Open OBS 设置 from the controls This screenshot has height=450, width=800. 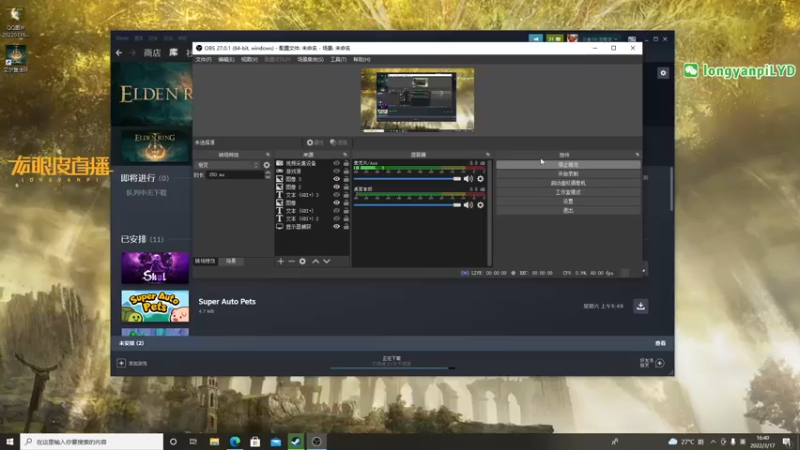point(568,202)
